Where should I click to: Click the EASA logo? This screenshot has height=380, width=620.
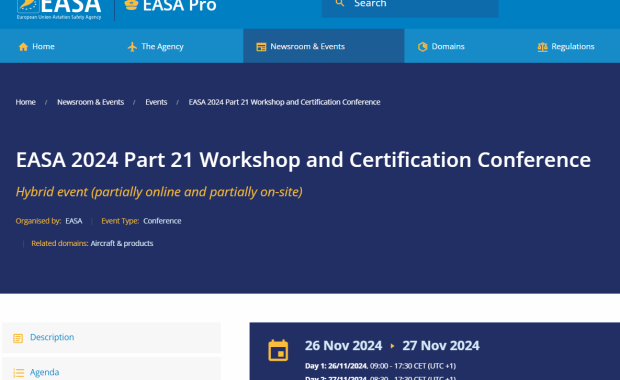tap(59, 9)
